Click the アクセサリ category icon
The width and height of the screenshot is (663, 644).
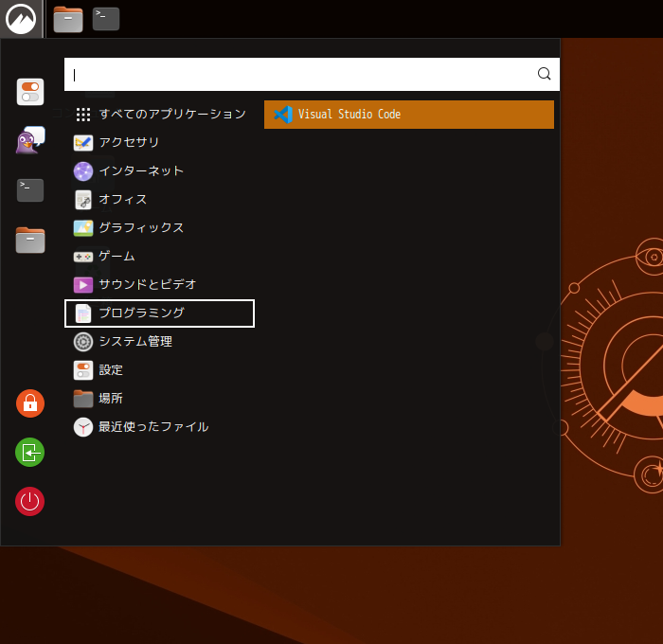(83, 142)
